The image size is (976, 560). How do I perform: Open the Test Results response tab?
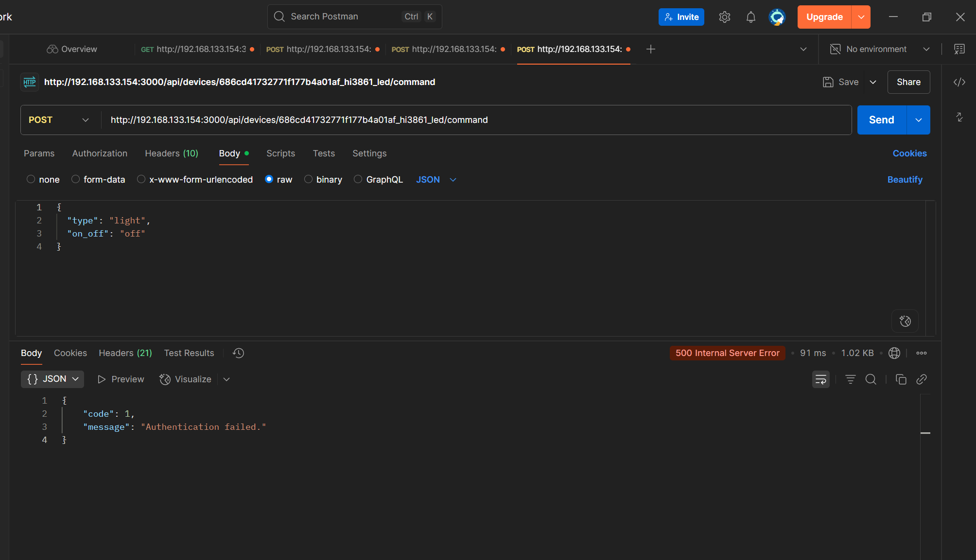189,353
